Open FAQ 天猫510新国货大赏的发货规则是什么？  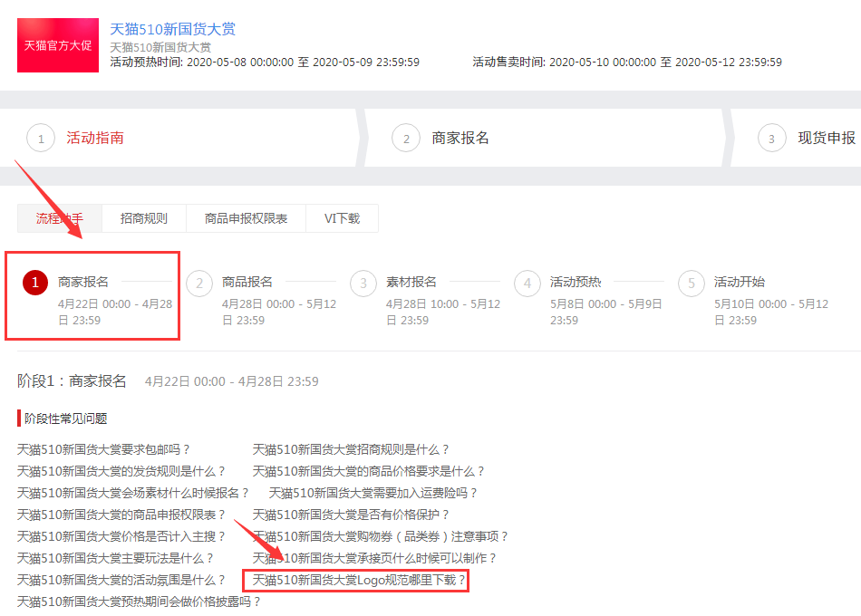pyautogui.click(x=121, y=471)
